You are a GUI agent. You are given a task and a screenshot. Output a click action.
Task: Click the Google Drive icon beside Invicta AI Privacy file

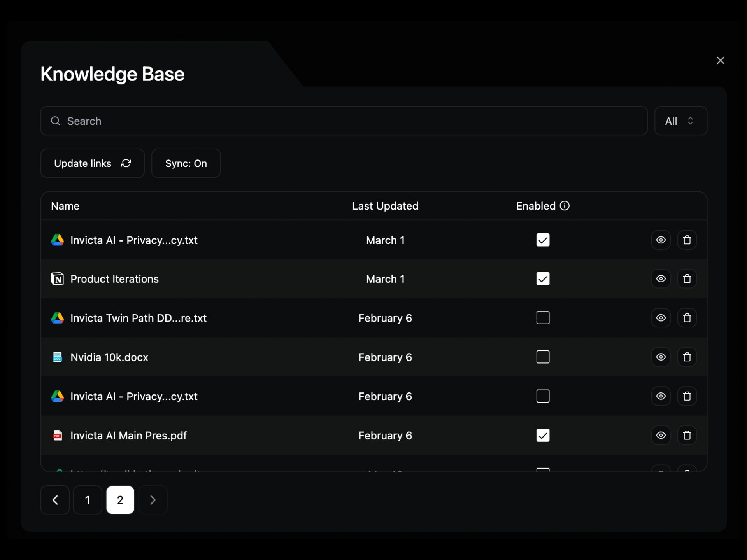click(x=57, y=240)
